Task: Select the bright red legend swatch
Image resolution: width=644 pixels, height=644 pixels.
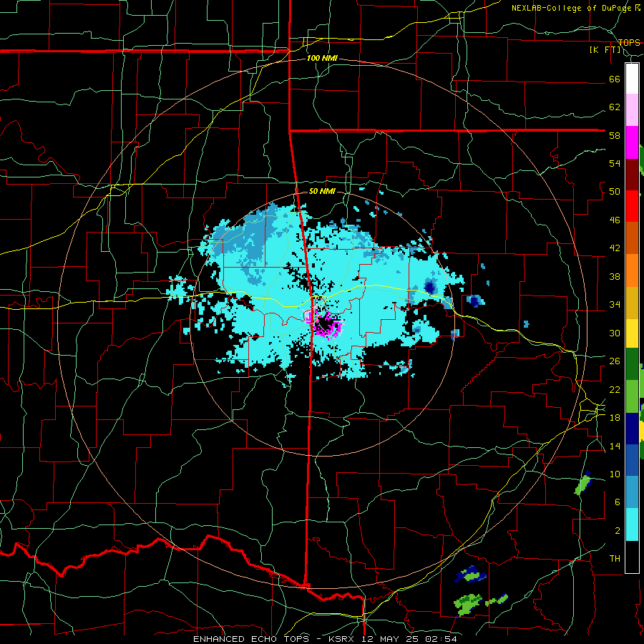Action: (x=632, y=206)
